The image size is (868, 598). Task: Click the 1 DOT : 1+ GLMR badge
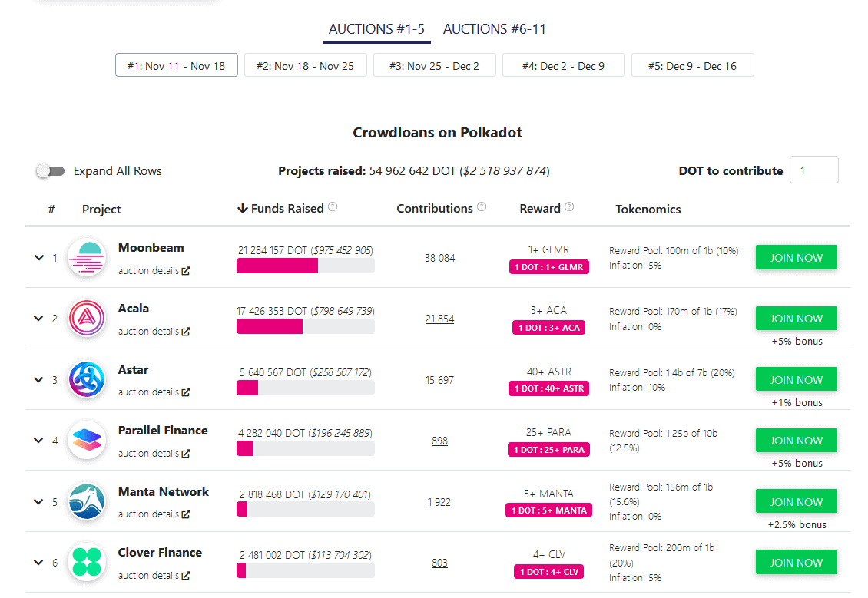pyautogui.click(x=549, y=267)
